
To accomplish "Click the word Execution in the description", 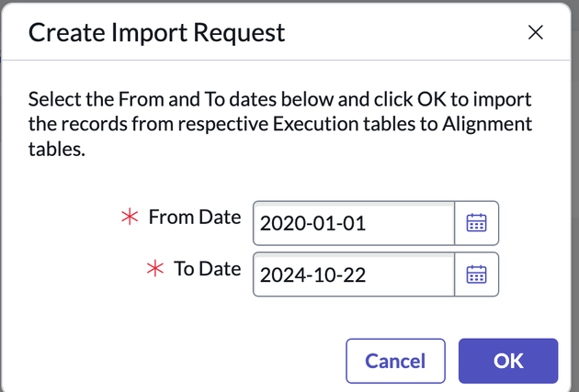I will point(315,124).
